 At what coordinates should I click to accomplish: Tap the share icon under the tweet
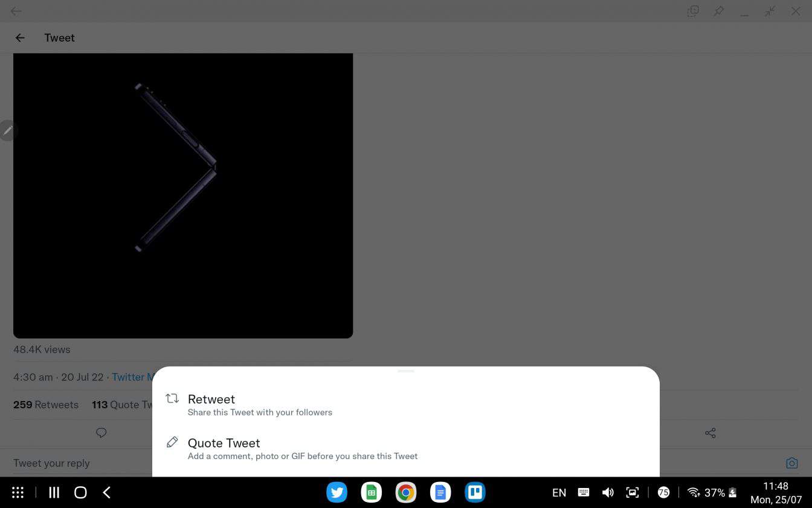pos(710,433)
